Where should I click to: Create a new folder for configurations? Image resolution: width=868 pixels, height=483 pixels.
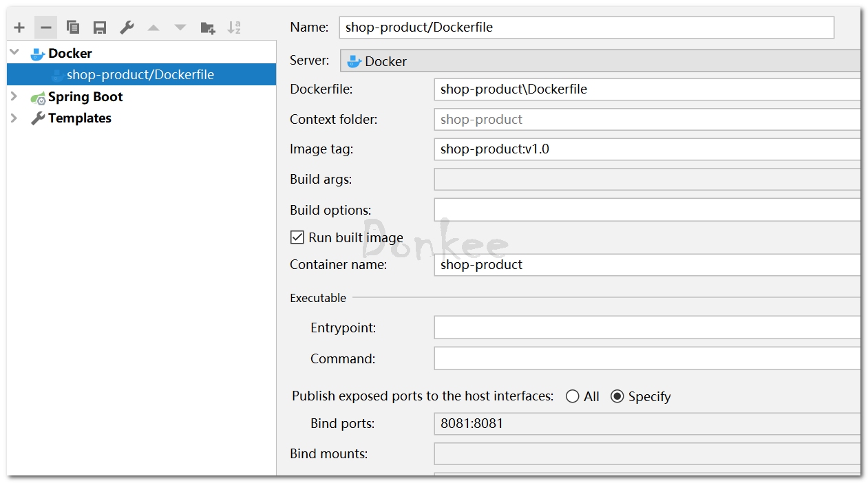(207, 28)
